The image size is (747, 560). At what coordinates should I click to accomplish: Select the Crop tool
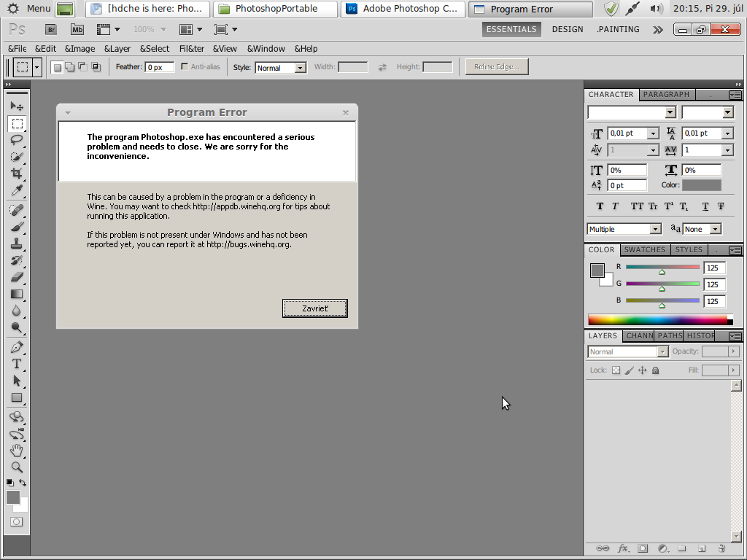point(17,174)
